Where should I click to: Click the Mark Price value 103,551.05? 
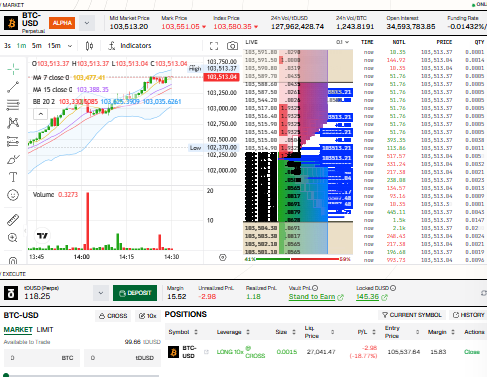[180, 27]
